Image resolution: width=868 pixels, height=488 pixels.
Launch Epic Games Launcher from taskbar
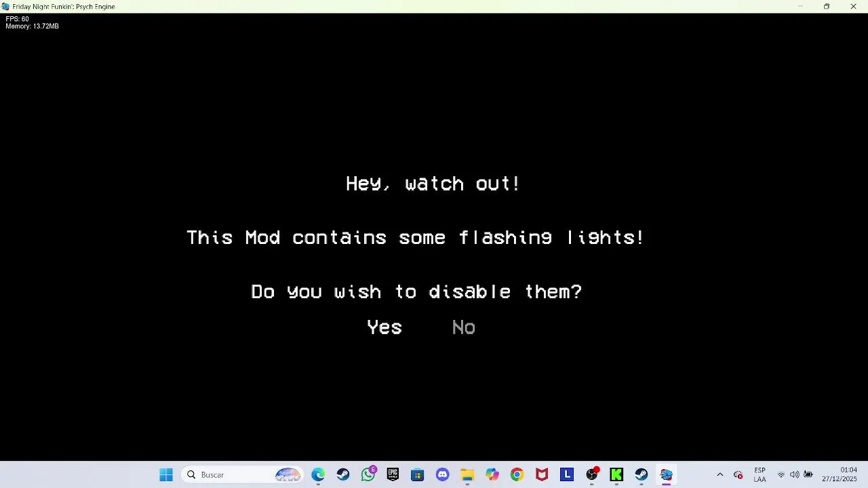(393, 475)
